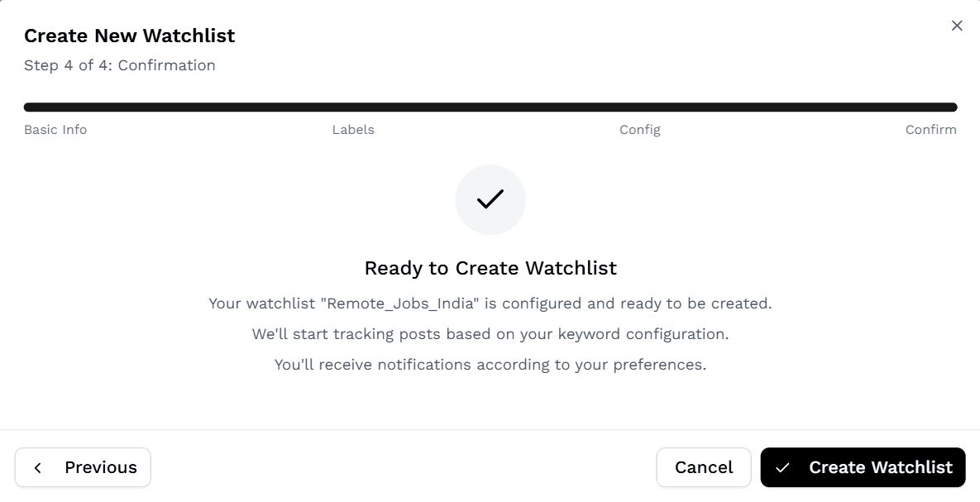Click the large checkmark confirmation icon
980x502 pixels.
[x=490, y=199]
